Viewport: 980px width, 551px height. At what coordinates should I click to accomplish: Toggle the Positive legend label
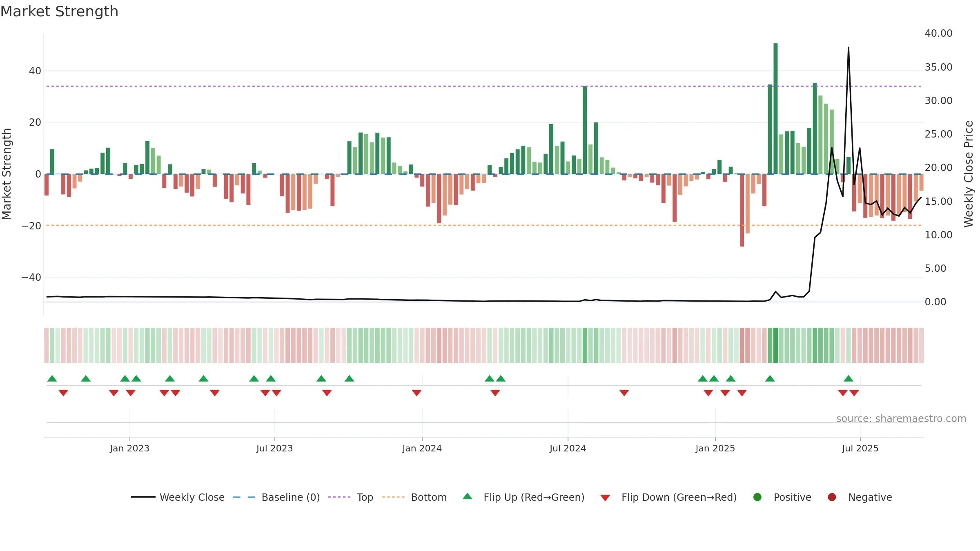click(x=793, y=497)
